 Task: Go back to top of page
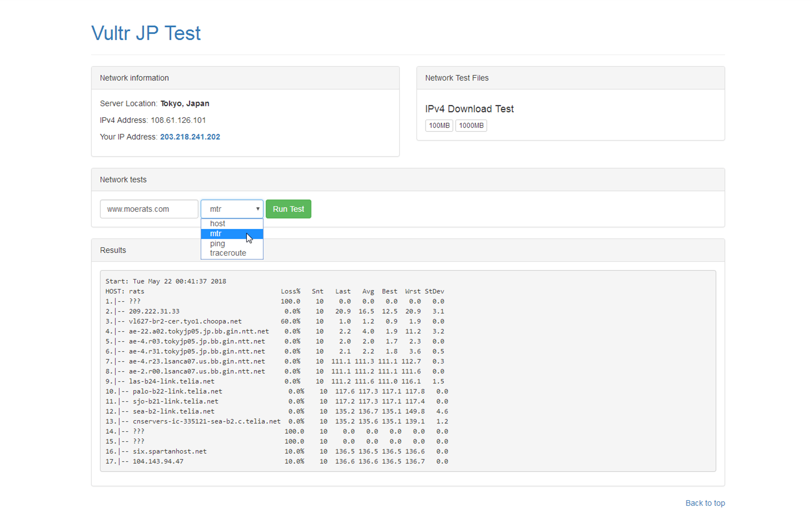(x=705, y=503)
